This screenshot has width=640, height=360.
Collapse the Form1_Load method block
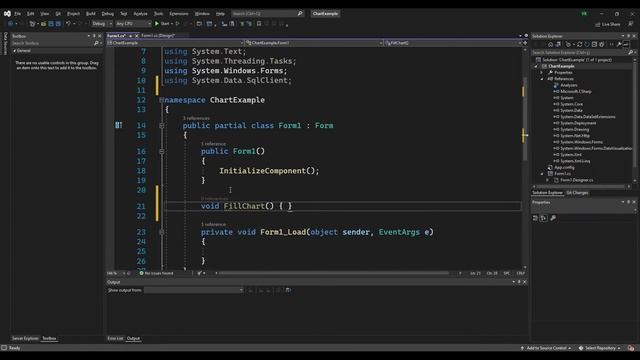(x=162, y=232)
